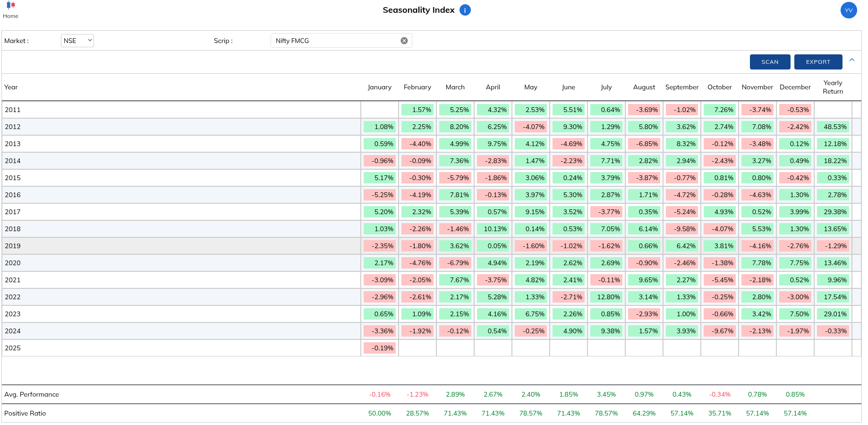Show Seasonality Index info tooltip icon
Viewport: 868px width, 425px height.
click(x=465, y=10)
